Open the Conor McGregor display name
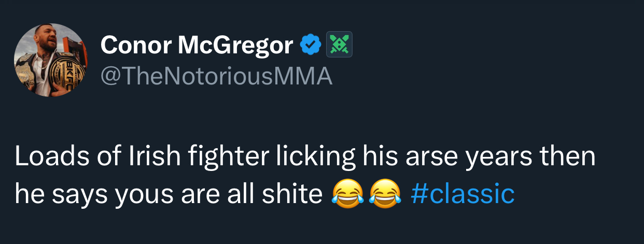This screenshot has width=644, height=244. [x=197, y=46]
